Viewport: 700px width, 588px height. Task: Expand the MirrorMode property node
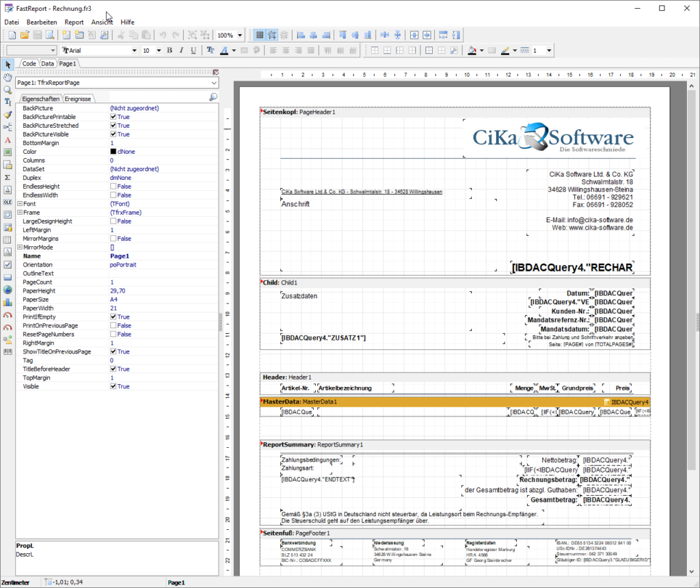(x=20, y=247)
